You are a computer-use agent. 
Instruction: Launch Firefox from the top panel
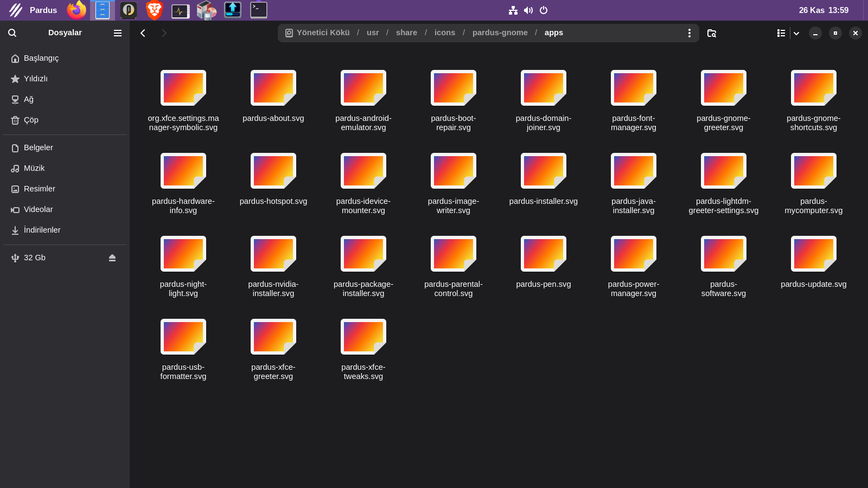(76, 10)
